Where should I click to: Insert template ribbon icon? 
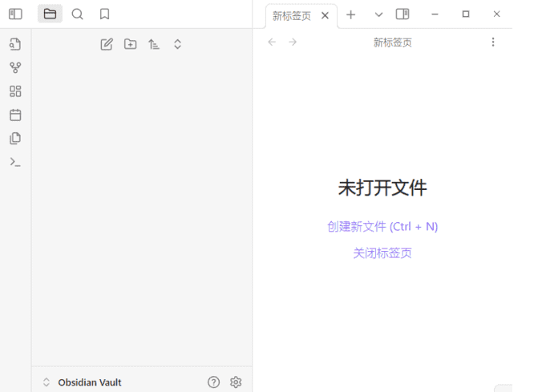tap(15, 138)
